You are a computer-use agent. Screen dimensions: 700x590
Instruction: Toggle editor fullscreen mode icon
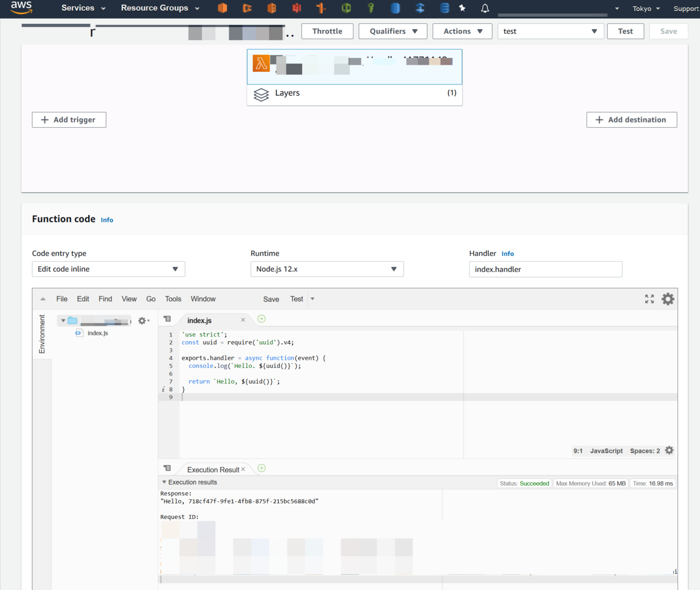[x=649, y=299]
